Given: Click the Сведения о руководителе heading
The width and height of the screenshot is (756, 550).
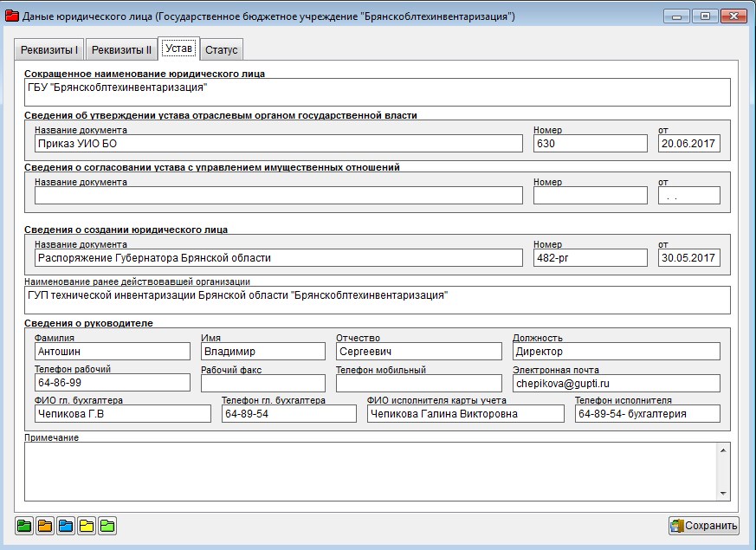Looking at the screenshot, I should tap(88, 323).
